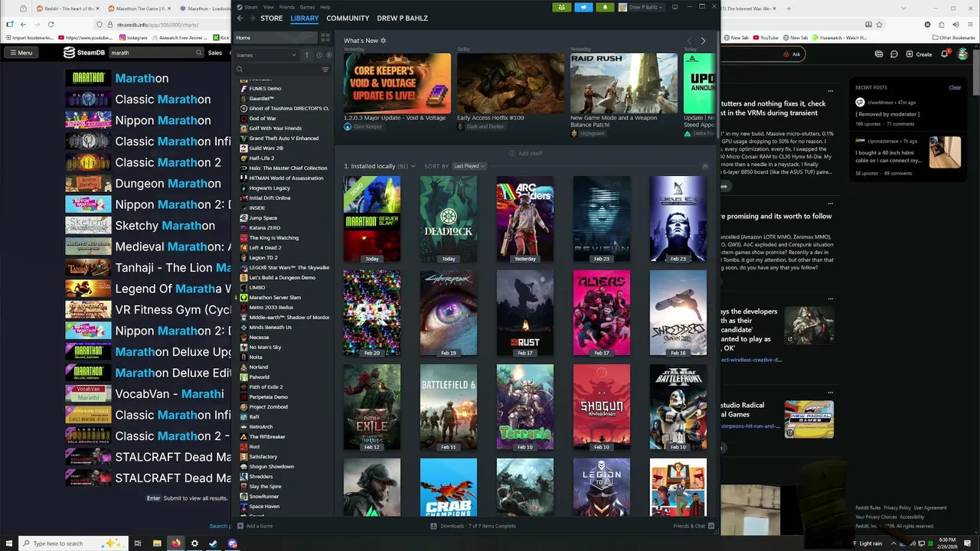980x551 pixels.
Task: Open the Help menu in Steam
Action: (x=325, y=7)
